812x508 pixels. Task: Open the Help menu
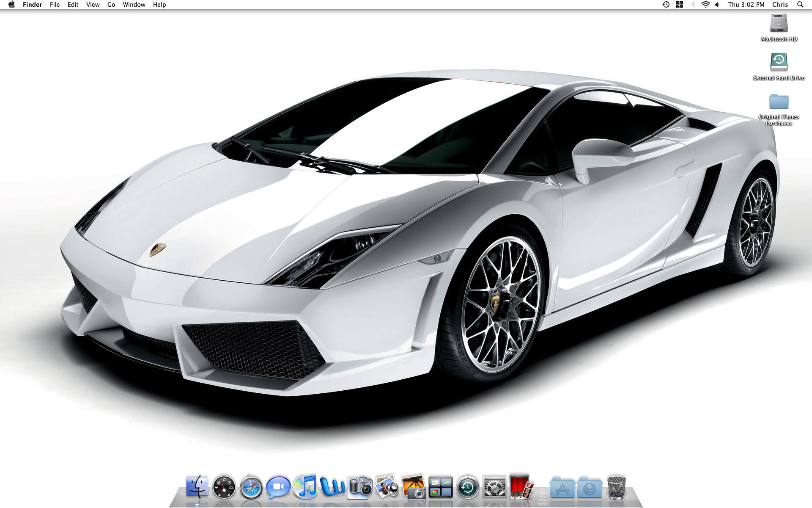tap(159, 5)
